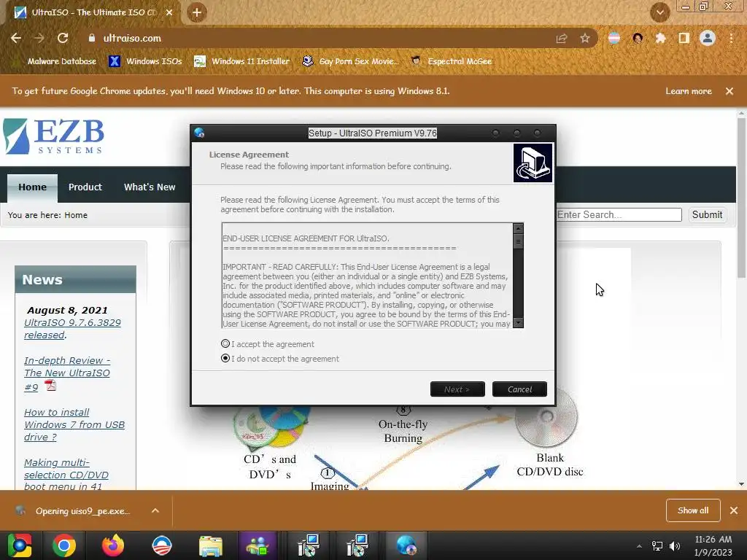Click the taskbar clock showing 11:26 AM
Image resolution: width=747 pixels, height=560 pixels.
click(713, 545)
